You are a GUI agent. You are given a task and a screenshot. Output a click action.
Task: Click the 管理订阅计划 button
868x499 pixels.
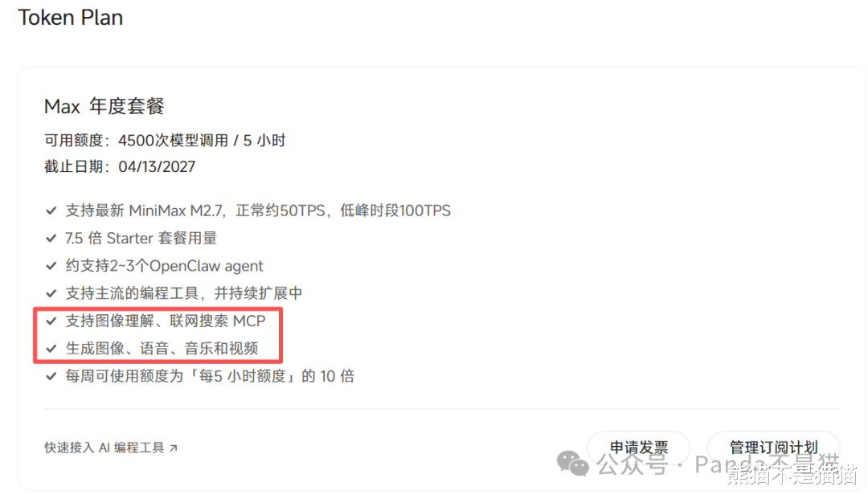tap(773, 447)
